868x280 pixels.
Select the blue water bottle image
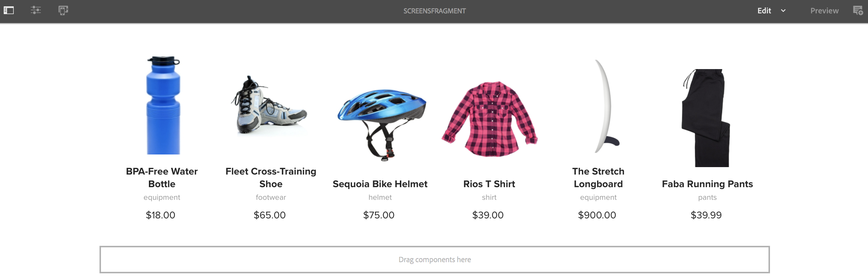click(163, 105)
